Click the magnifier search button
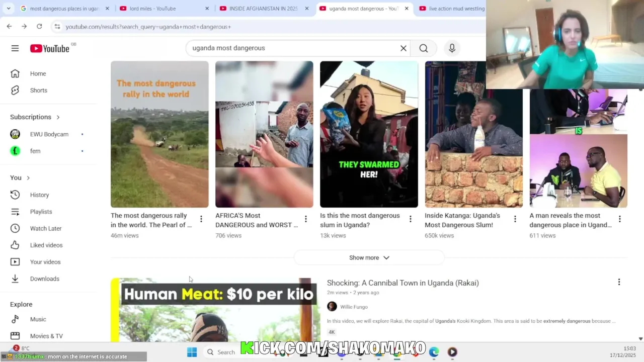Viewport: 644px width, 362px height. click(x=424, y=48)
